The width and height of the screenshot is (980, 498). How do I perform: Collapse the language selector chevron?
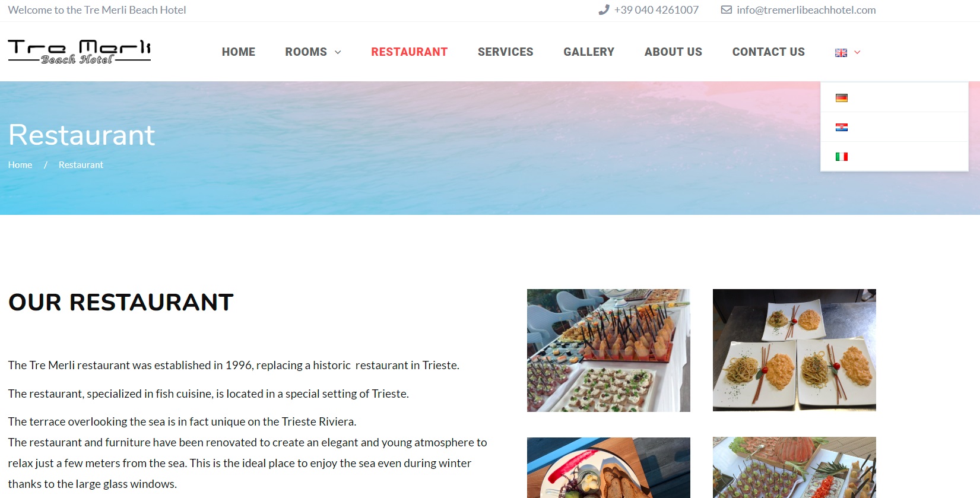tap(857, 52)
